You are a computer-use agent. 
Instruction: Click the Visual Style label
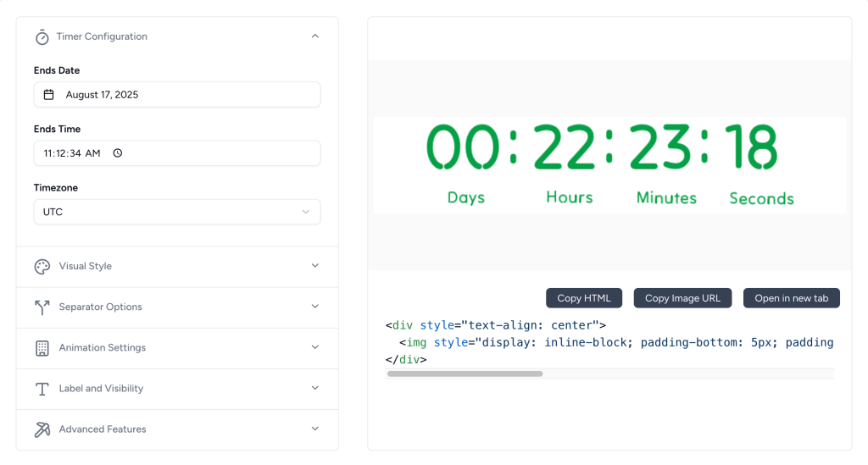click(x=86, y=266)
